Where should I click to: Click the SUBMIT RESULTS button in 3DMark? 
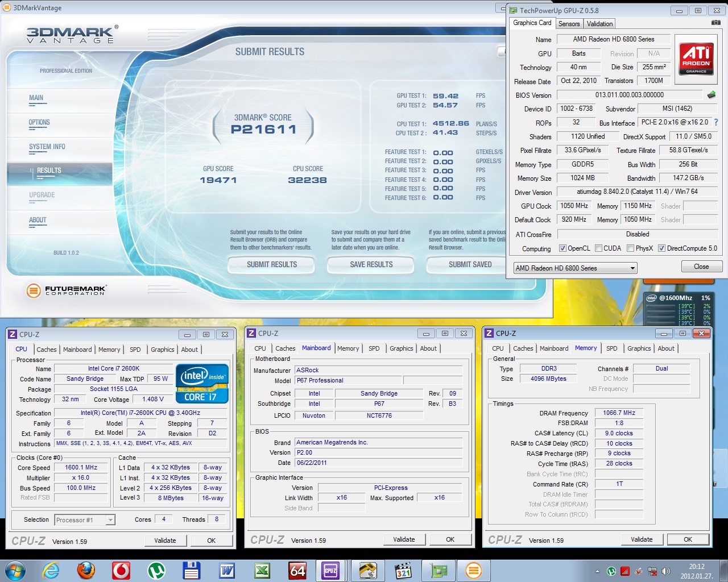(x=272, y=265)
